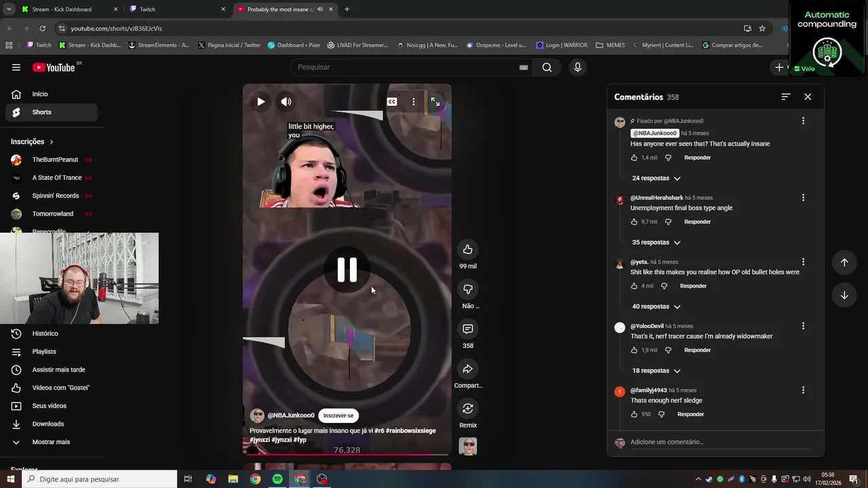Open the MEMES bookmarks folder
This screenshot has height=488, width=868.
click(x=610, y=45)
